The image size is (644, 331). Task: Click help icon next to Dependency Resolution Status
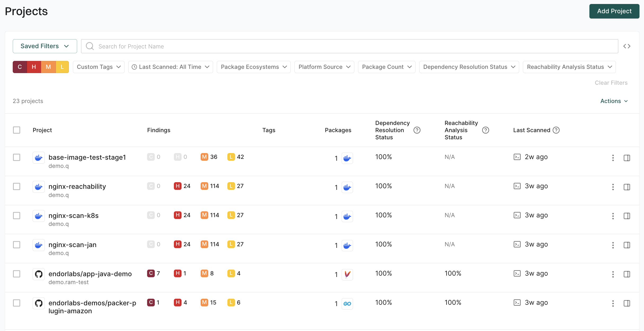coord(417,130)
